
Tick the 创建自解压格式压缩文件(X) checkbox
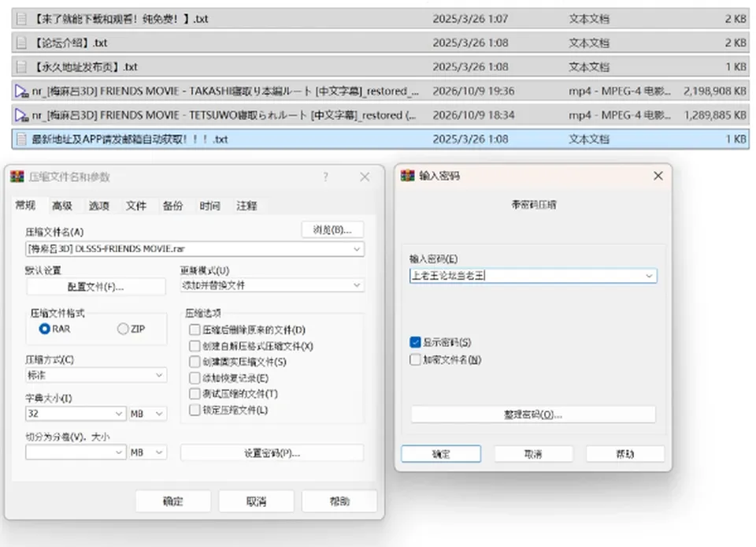click(x=195, y=346)
